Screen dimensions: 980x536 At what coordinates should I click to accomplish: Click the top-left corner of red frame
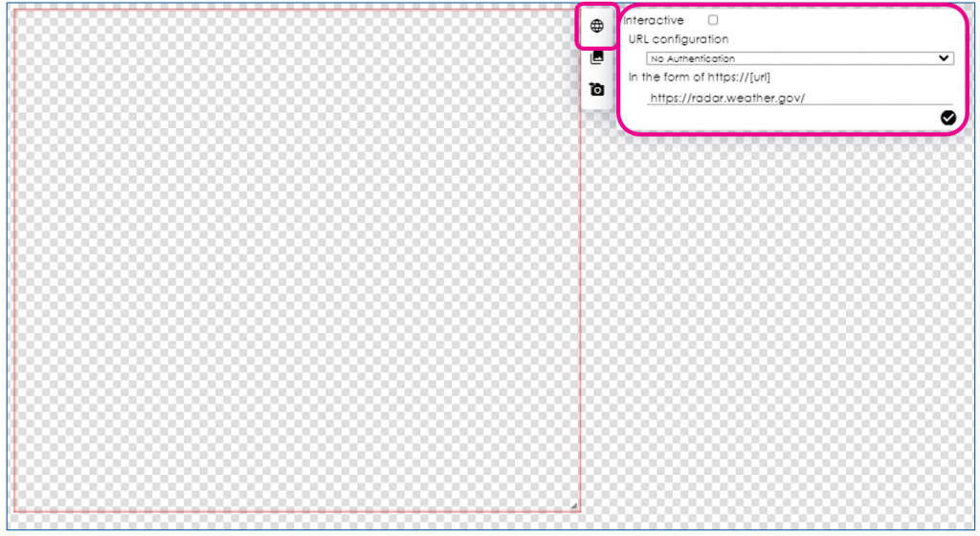tap(14, 11)
